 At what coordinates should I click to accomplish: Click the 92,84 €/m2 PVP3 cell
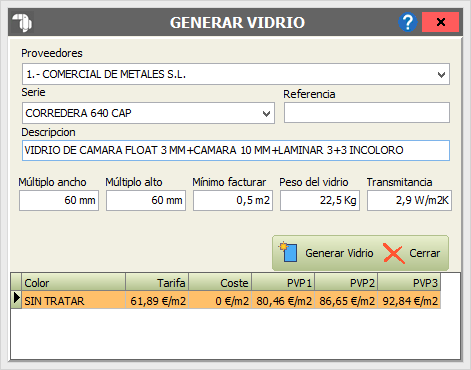409,301
